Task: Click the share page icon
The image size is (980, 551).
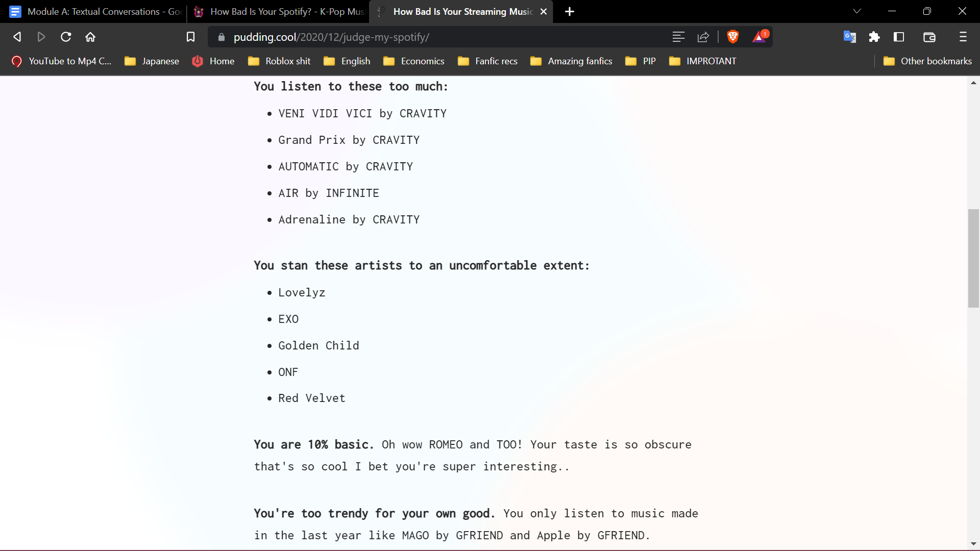Action: pos(703,37)
